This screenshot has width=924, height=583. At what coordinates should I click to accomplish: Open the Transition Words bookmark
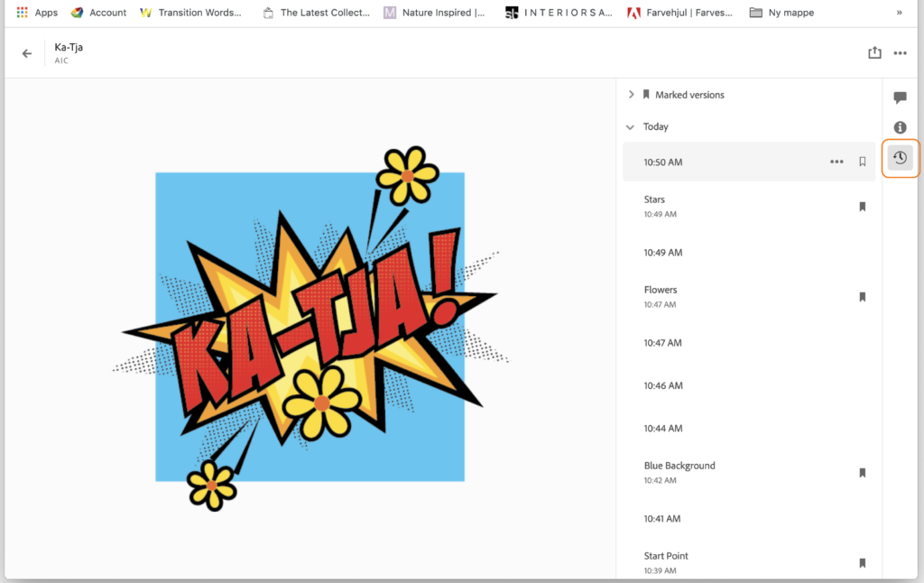pyautogui.click(x=191, y=13)
